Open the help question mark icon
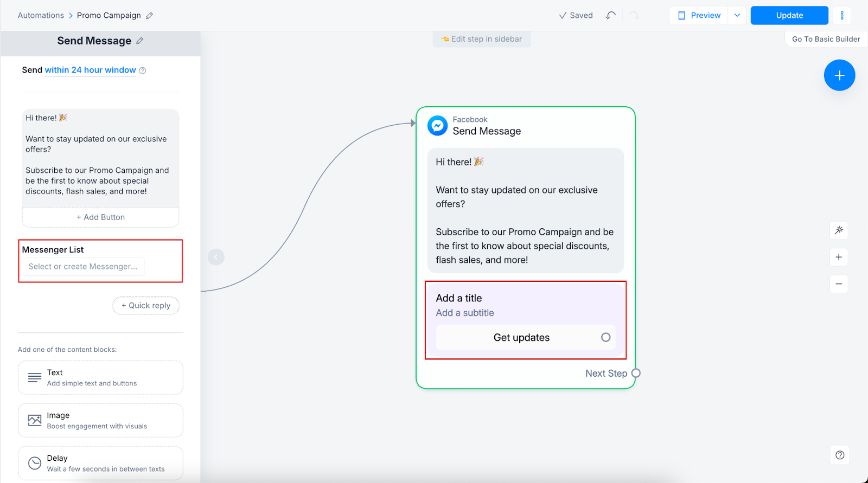Image resolution: width=868 pixels, height=483 pixels. [x=840, y=455]
